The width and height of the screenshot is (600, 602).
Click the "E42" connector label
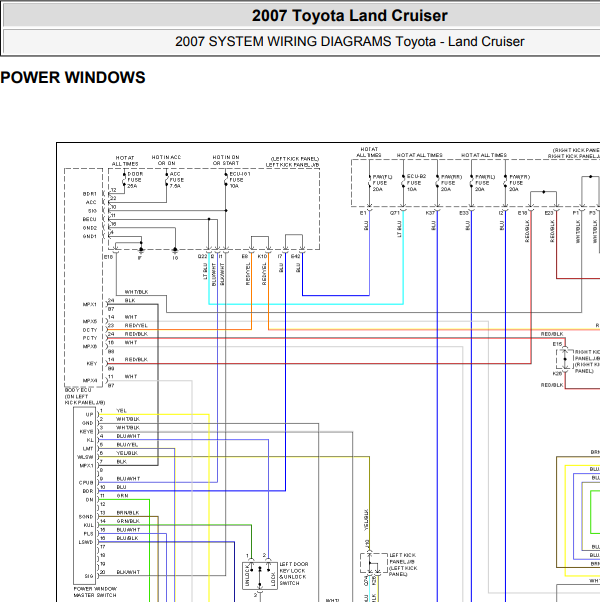pos(296,256)
